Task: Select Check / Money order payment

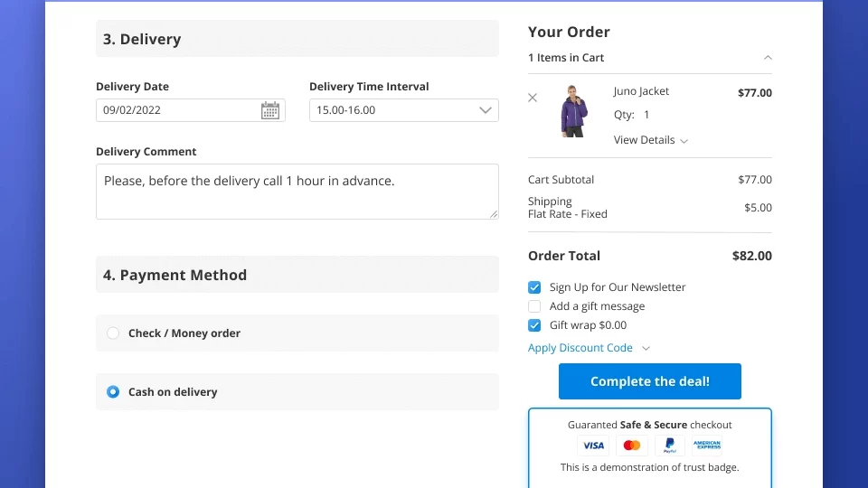Action: click(113, 333)
